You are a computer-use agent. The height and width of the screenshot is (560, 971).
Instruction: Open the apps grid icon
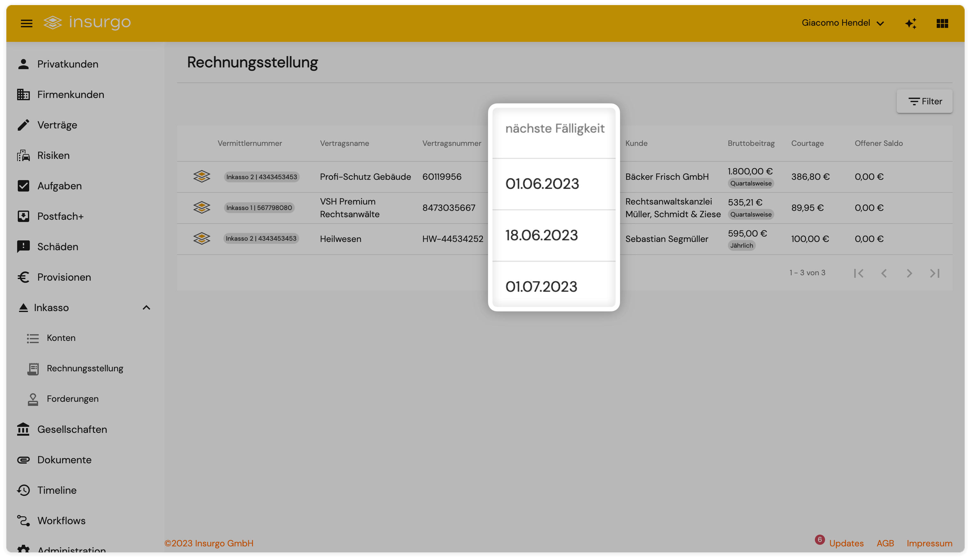coord(942,23)
